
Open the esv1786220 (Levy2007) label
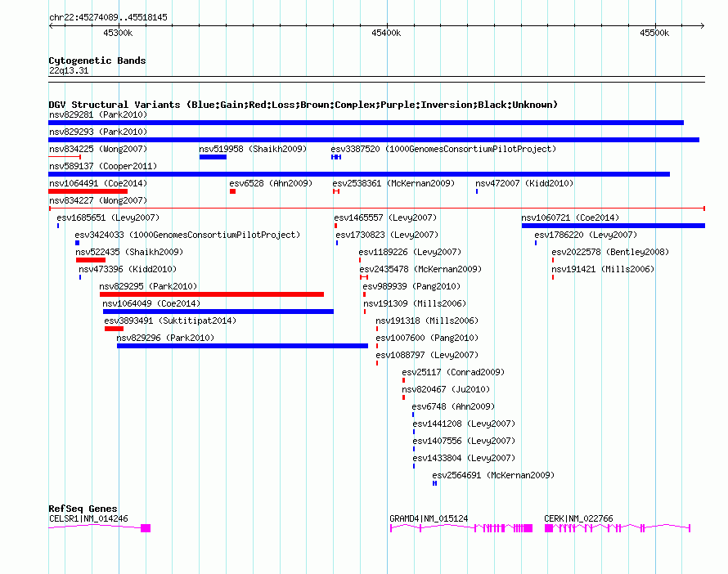click(x=586, y=235)
